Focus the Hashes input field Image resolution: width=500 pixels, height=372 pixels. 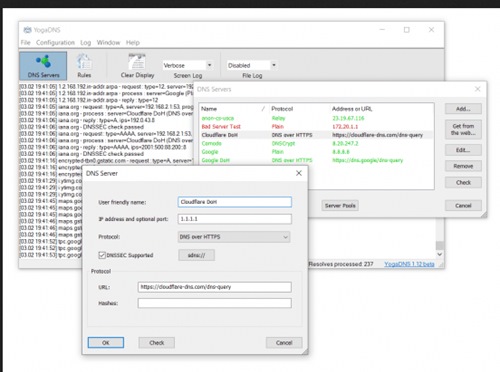(215, 303)
